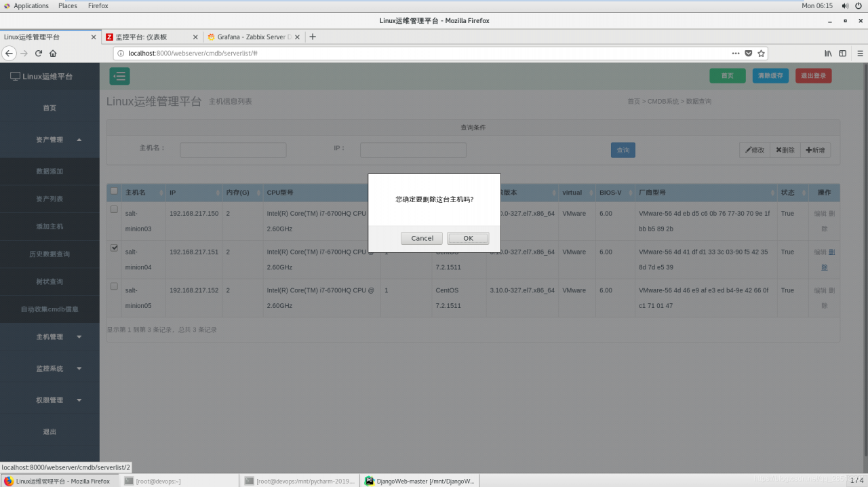Uncheck the salt-minion04 row checkbox
This screenshot has height=487, width=868.
[114, 248]
